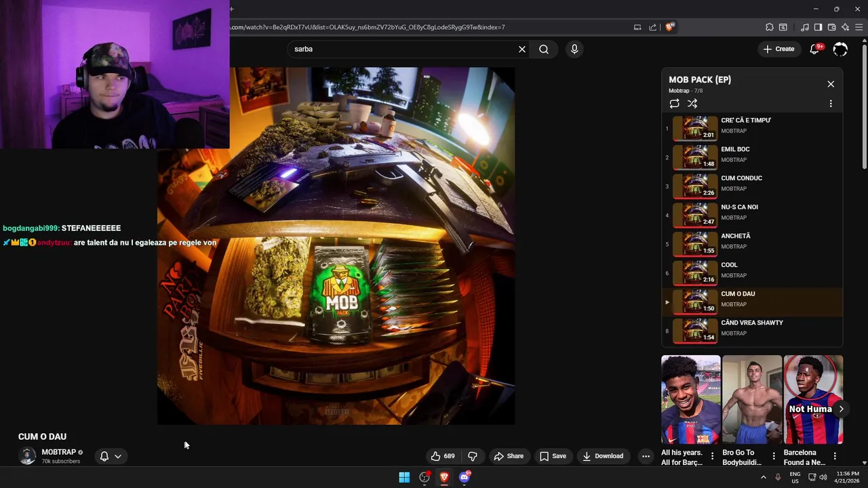Open options for 'All his years' short
The width and height of the screenshot is (868, 488).
712,456
